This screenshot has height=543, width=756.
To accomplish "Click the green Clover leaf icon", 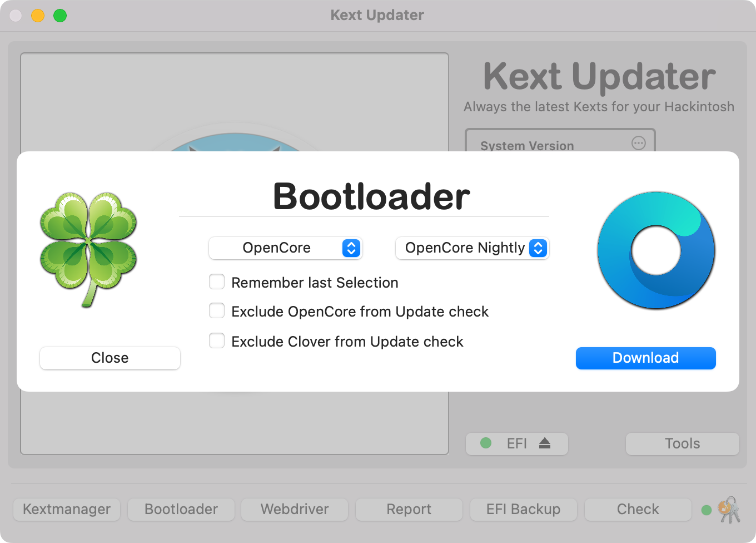I will coord(88,249).
